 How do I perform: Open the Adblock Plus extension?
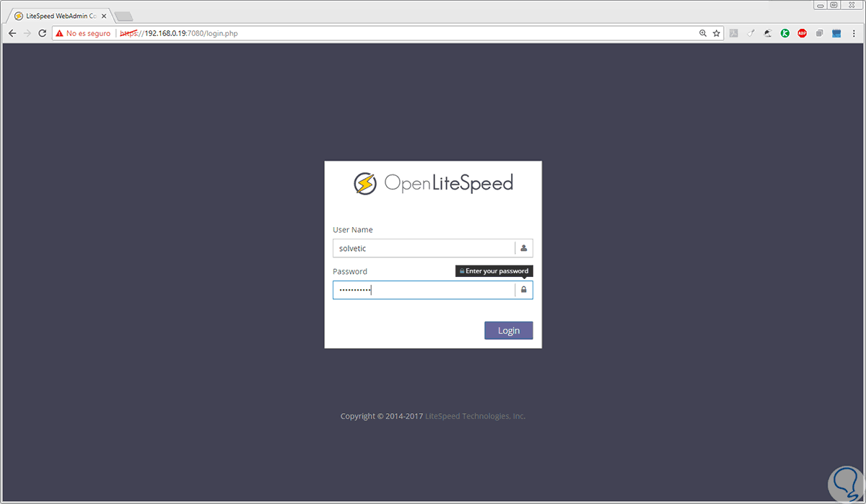click(x=802, y=33)
